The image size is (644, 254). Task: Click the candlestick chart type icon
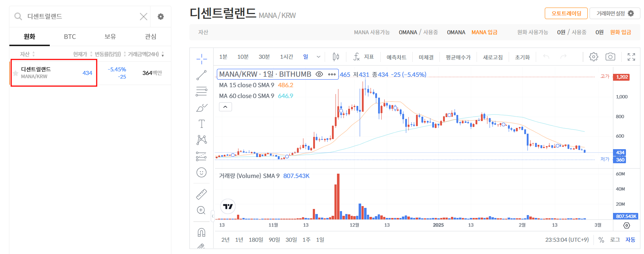(336, 57)
